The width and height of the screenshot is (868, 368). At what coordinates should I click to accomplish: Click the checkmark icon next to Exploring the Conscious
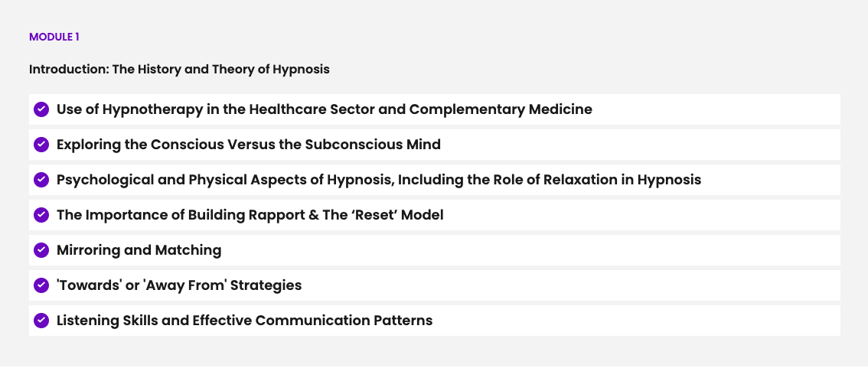tap(41, 145)
